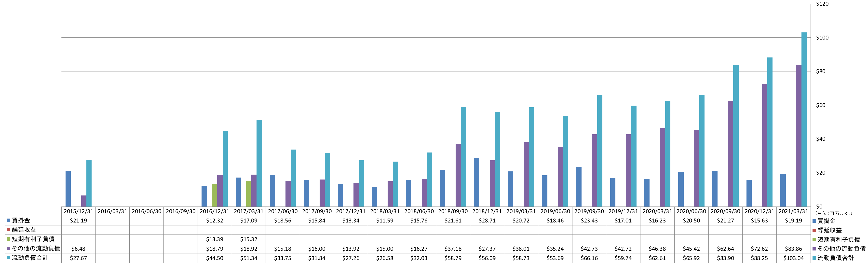Select the $21.19 accounts payable cell
The width and height of the screenshot is (868, 263).
[79, 221]
